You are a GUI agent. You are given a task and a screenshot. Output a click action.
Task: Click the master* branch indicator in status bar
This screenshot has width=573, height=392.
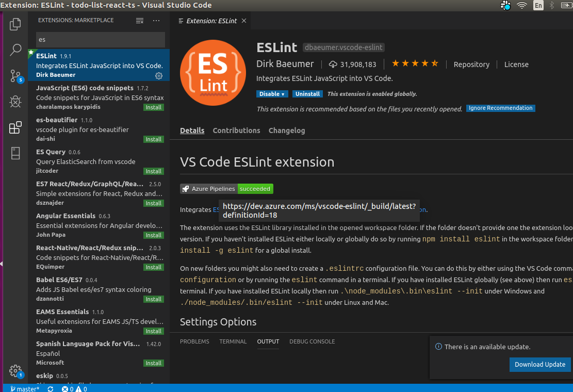click(x=25, y=388)
